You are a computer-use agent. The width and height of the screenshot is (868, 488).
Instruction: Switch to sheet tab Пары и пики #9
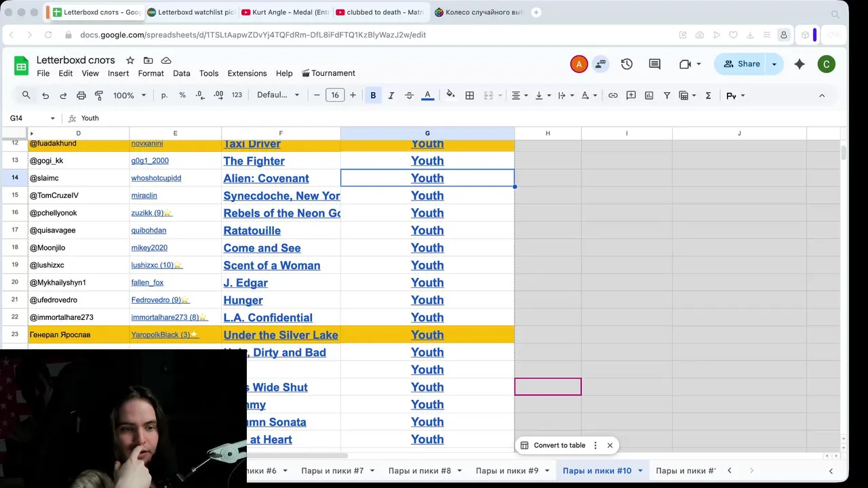pos(507,470)
